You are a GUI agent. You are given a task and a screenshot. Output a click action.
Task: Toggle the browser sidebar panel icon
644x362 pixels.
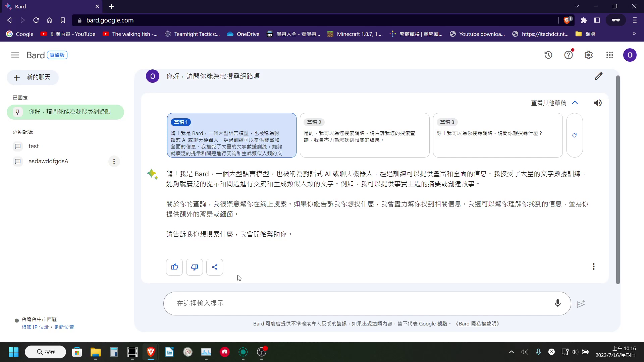597,20
